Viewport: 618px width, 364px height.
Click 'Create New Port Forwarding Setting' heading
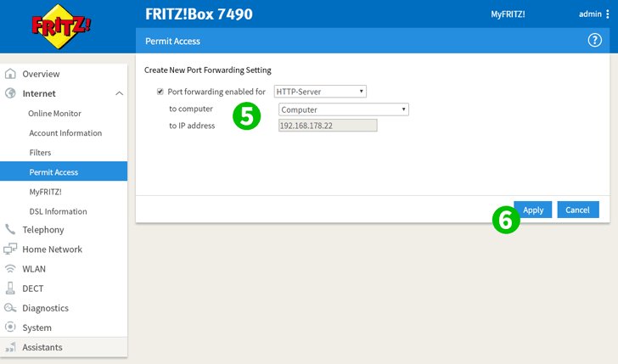click(x=208, y=70)
